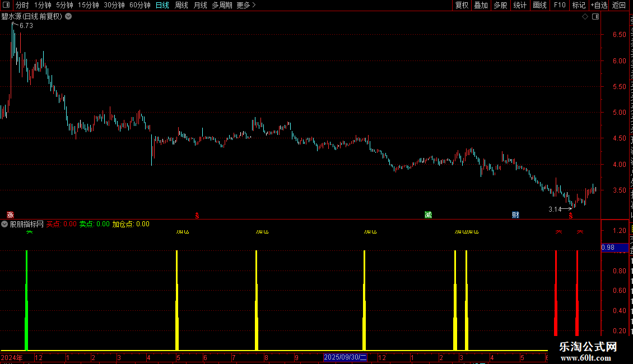Select the 1分钟 period tab

43,5
